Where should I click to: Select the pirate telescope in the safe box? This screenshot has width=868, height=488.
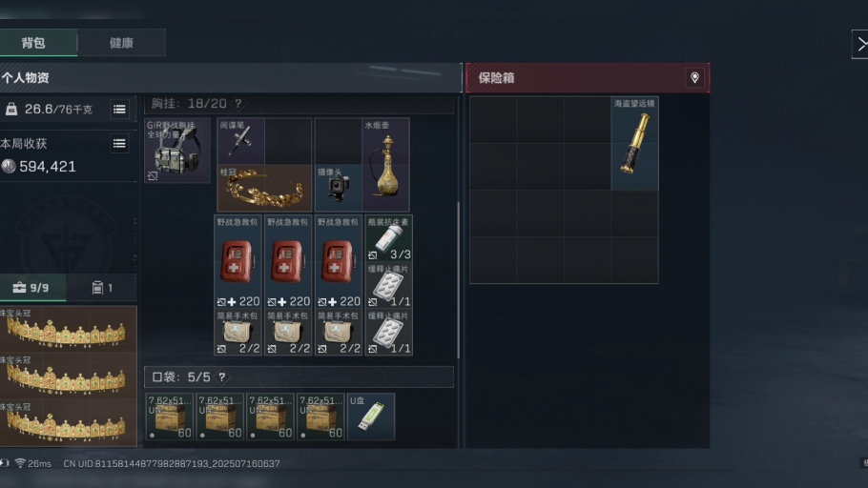click(634, 143)
